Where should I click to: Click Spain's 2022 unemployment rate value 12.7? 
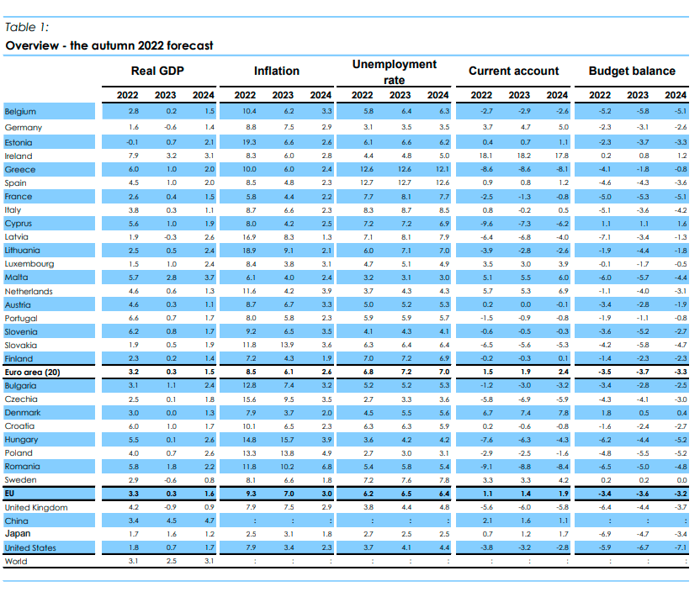point(363,183)
